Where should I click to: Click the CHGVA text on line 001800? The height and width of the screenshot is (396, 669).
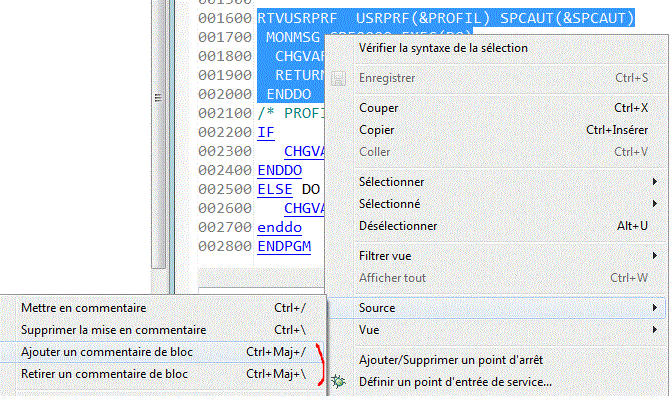(300, 56)
